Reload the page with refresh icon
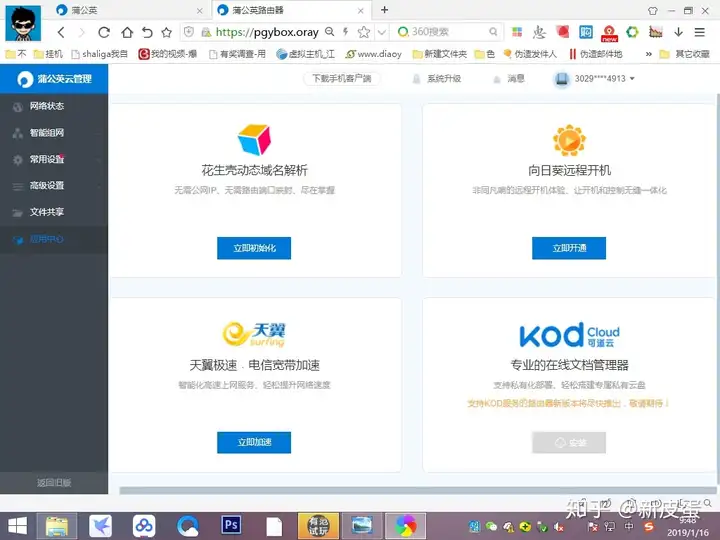 104,32
